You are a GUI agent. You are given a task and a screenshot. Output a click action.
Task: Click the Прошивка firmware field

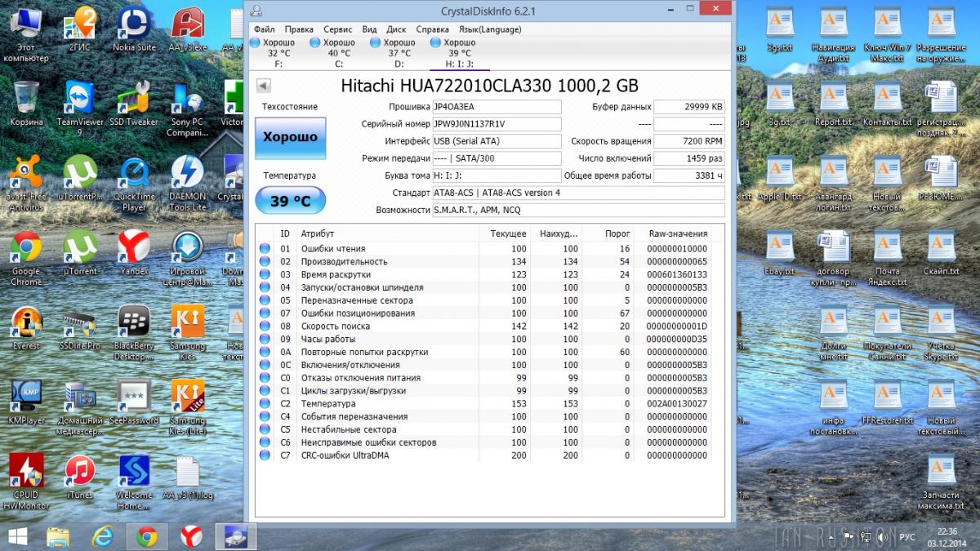pos(497,107)
